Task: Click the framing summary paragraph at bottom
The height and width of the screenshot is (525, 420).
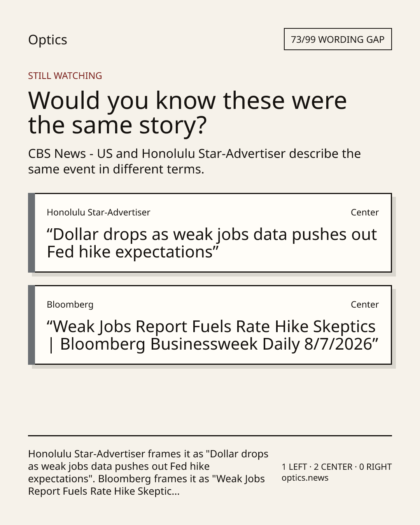Action: (x=148, y=472)
